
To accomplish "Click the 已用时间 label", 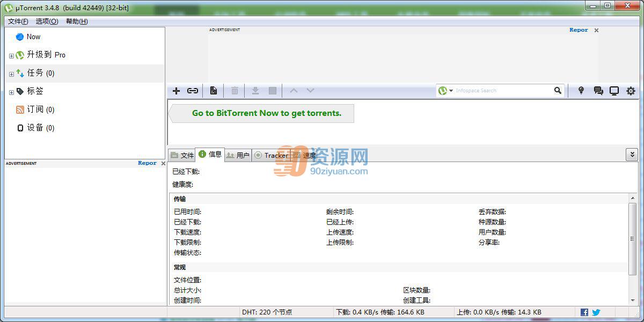I will [x=187, y=212].
